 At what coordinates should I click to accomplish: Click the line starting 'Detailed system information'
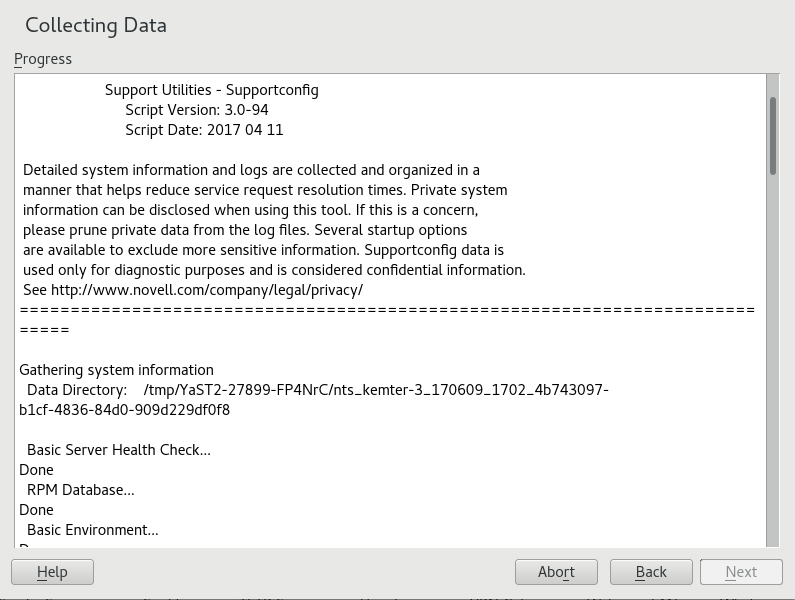(251, 170)
